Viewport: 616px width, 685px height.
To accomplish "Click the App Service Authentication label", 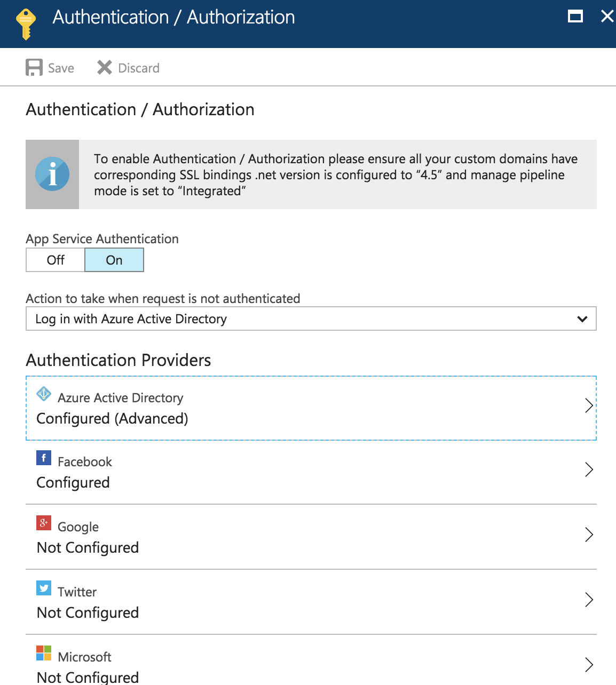I will pyautogui.click(x=102, y=239).
